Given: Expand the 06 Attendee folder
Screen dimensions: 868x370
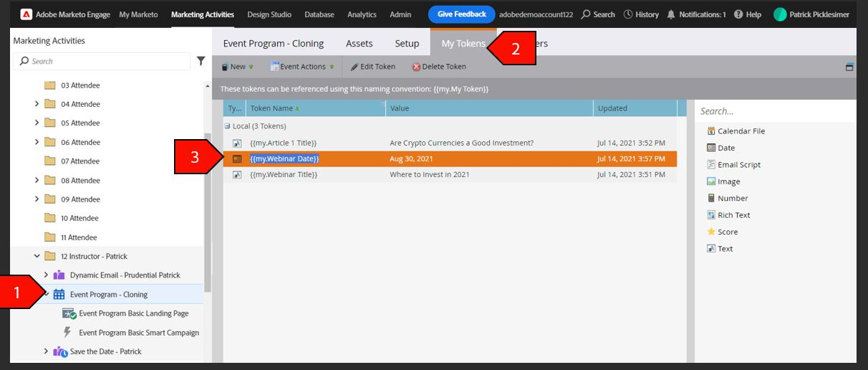Looking at the screenshot, I should coord(37,142).
